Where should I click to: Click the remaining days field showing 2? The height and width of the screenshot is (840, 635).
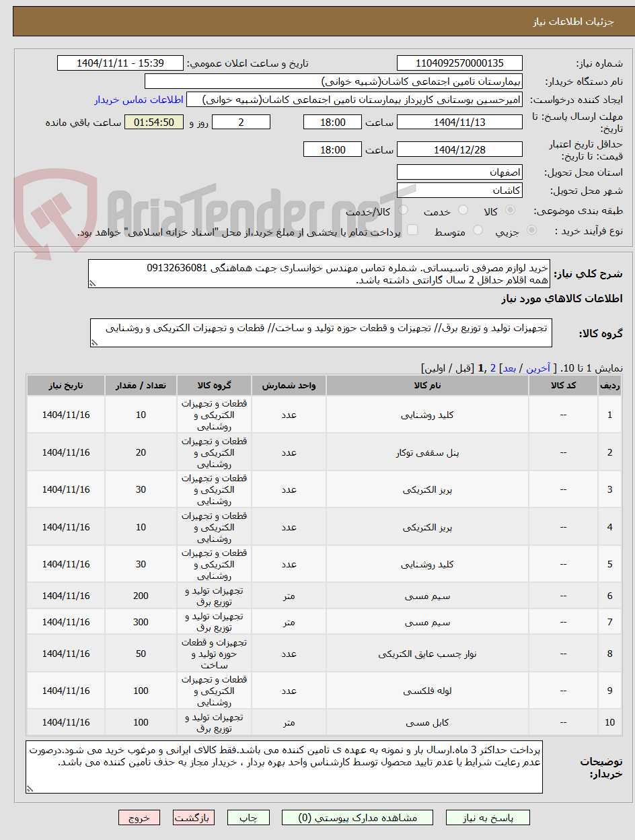click(241, 122)
